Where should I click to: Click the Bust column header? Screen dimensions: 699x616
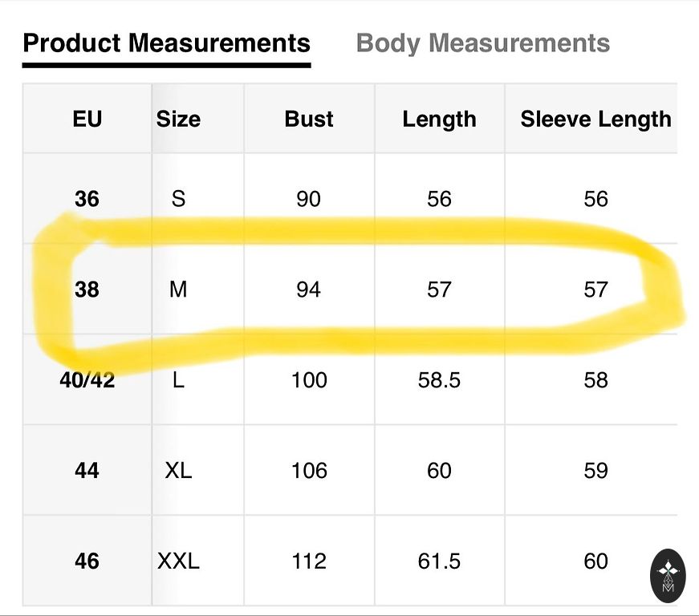(x=309, y=119)
